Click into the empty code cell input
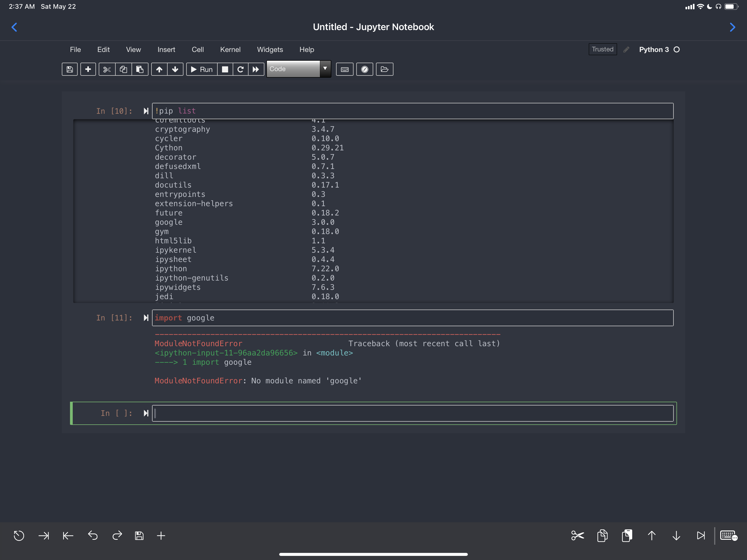Screen dimensions: 747x560 [x=413, y=413]
